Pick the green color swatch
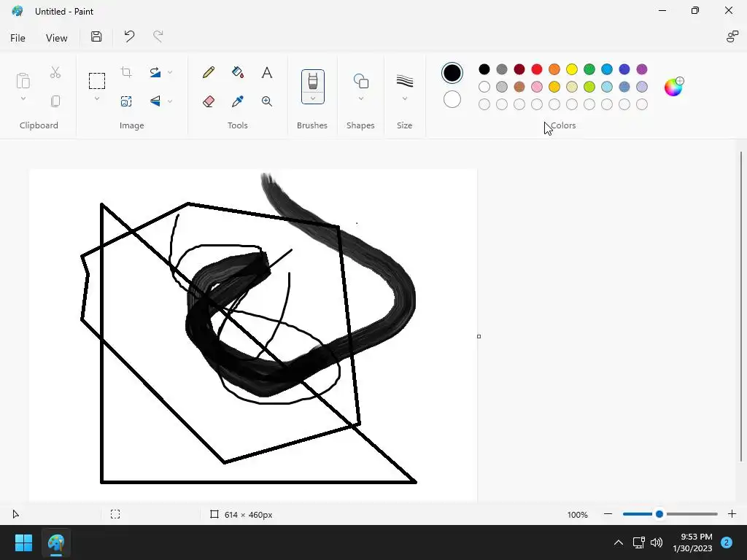 pos(589,69)
